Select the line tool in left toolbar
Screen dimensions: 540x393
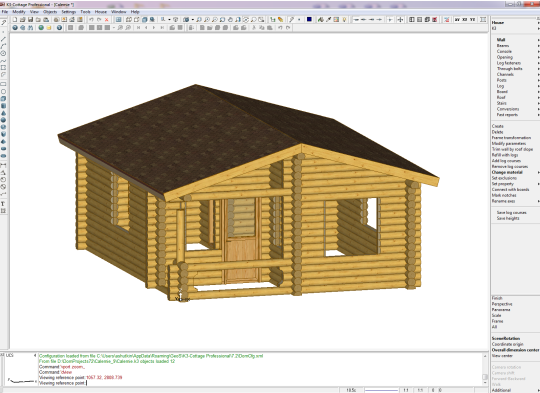pos(3,39)
